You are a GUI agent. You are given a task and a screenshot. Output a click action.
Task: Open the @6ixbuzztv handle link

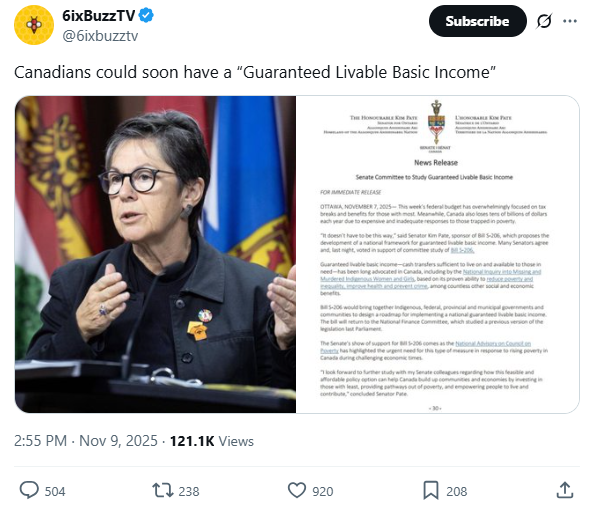[x=100, y=36]
